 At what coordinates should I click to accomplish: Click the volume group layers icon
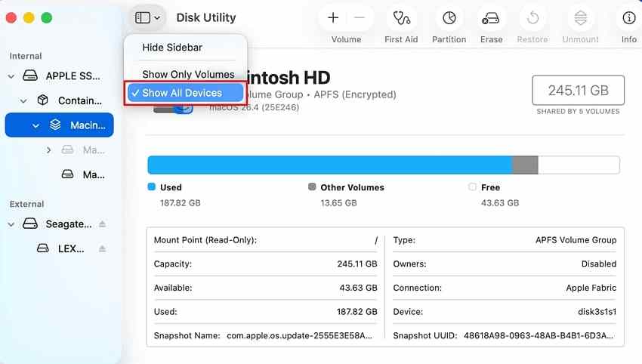55,125
